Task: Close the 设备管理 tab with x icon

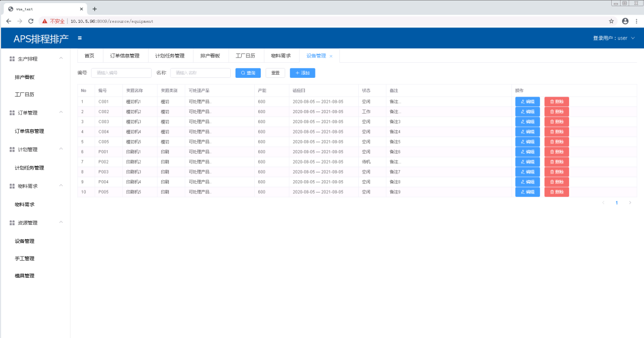Action: tap(331, 56)
